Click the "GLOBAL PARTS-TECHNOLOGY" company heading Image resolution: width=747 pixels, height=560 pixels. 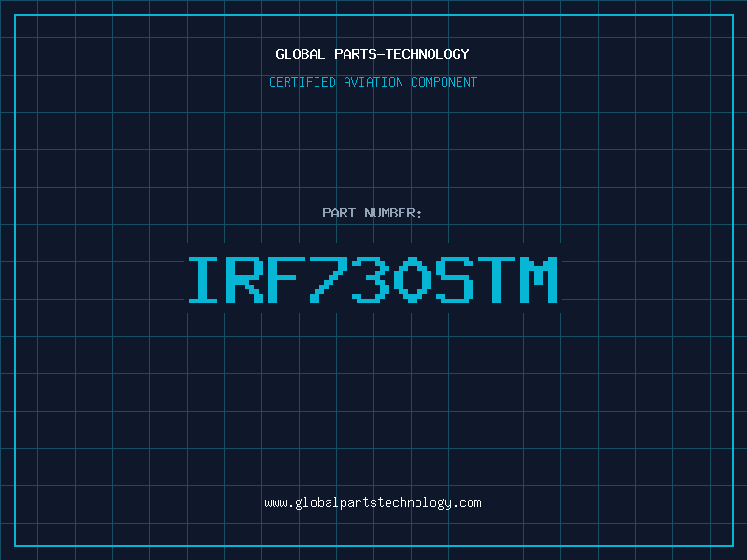pyautogui.click(x=373, y=54)
